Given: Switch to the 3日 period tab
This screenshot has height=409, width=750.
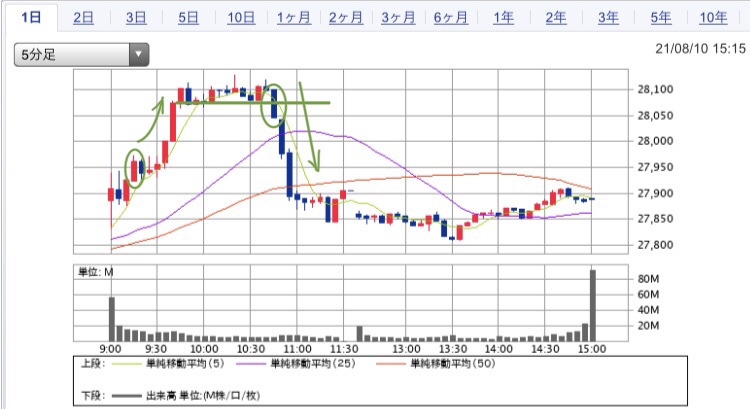Looking at the screenshot, I should (x=136, y=18).
